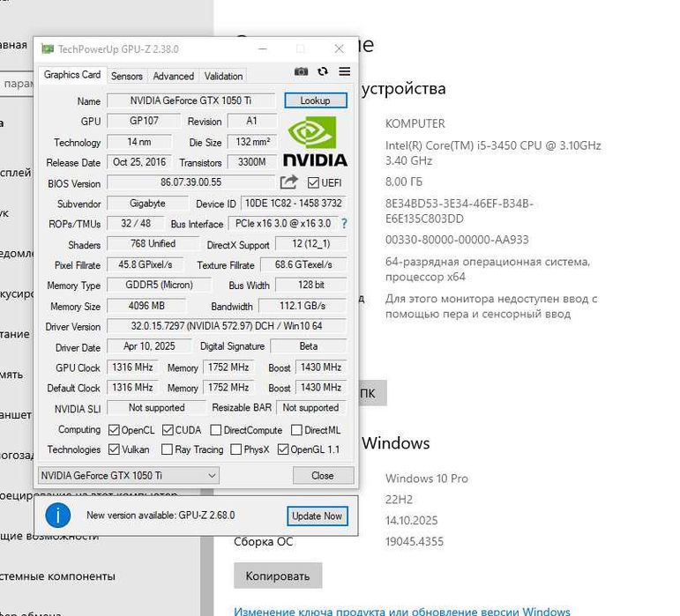Click the BIOS export share icon
The width and height of the screenshot is (680, 616).
click(288, 182)
